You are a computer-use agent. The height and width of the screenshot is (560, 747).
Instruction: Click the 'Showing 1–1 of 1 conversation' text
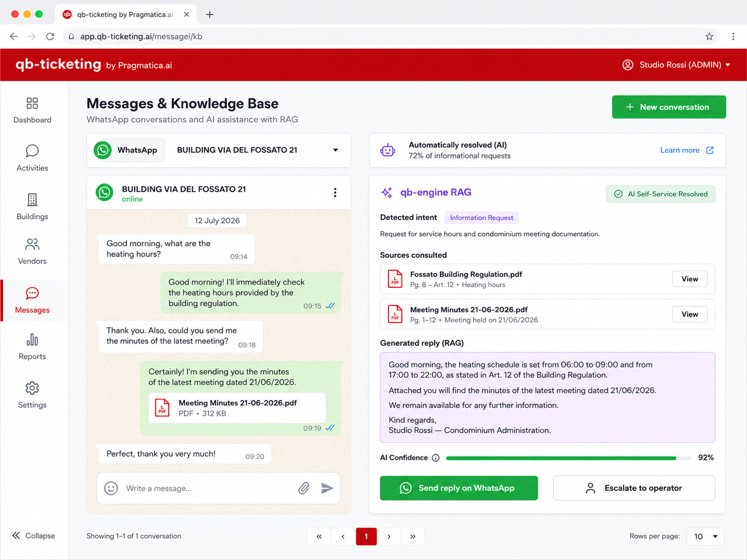(134, 536)
